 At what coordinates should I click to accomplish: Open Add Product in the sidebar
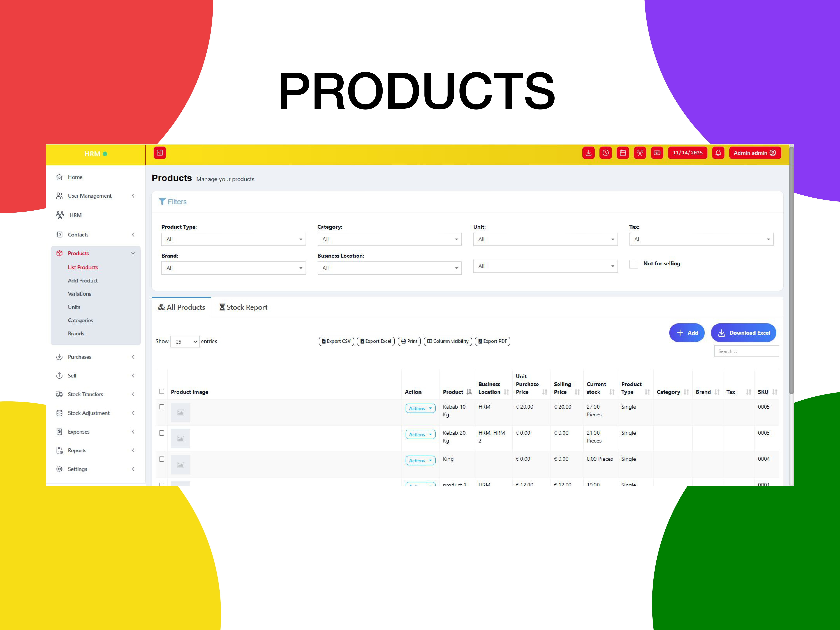(83, 281)
